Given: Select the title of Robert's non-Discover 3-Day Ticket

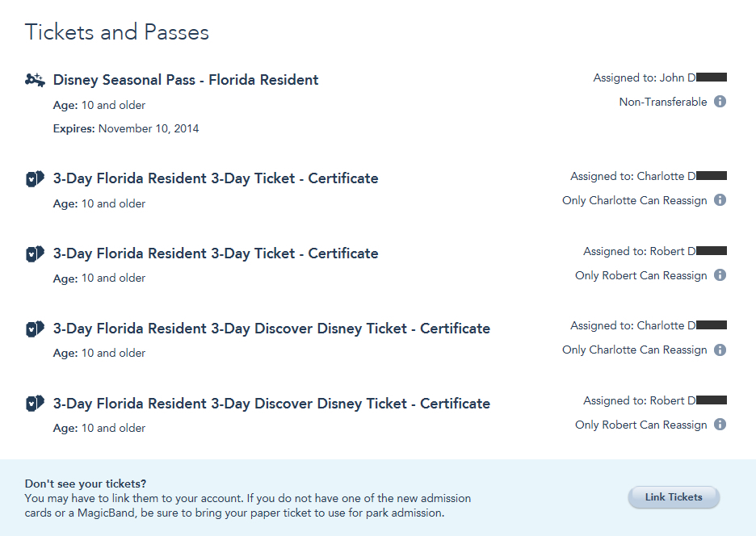Looking at the screenshot, I should click(216, 253).
